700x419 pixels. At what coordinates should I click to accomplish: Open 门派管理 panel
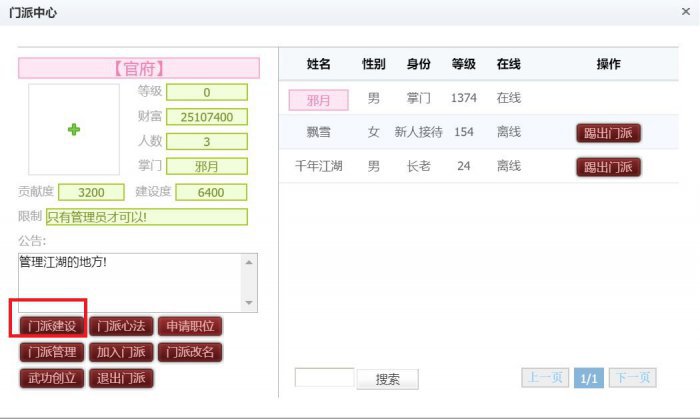(51, 352)
